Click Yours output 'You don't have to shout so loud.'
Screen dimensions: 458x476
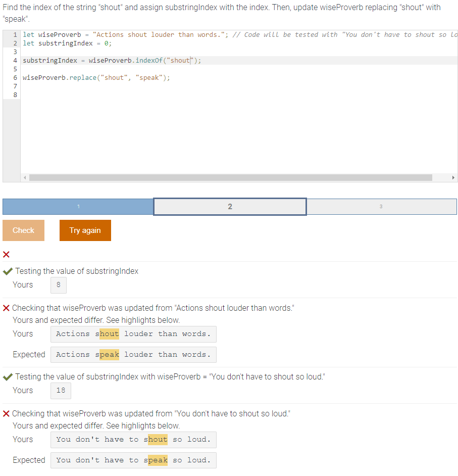coord(133,440)
